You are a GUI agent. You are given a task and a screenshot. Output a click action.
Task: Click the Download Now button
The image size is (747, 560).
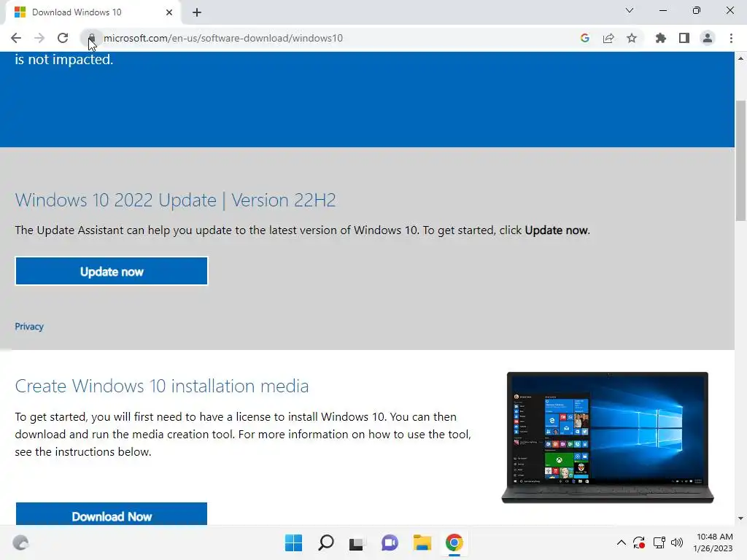tap(112, 514)
